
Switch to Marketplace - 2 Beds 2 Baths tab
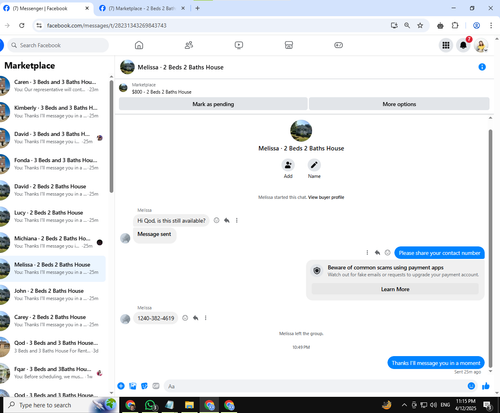[x=142, y=8]
